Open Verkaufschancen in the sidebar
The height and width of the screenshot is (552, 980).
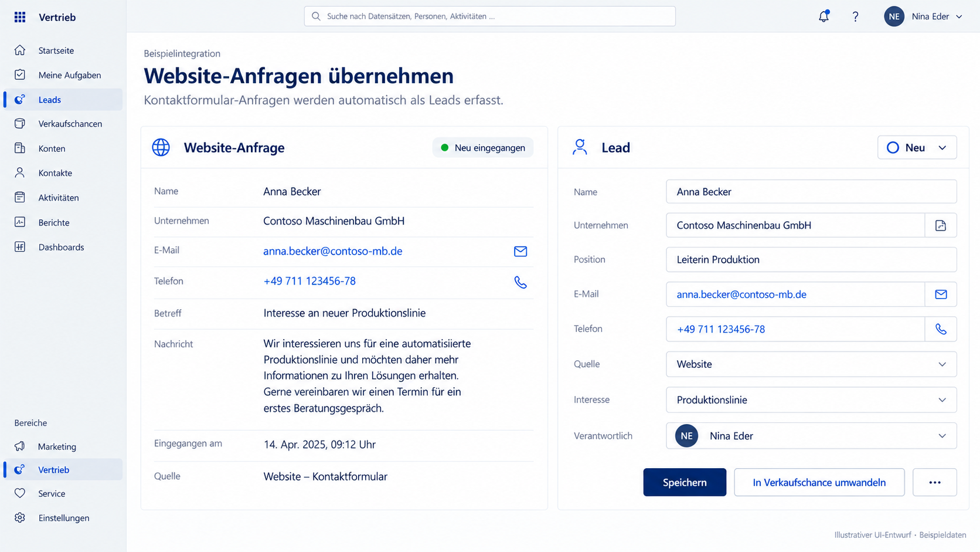(63, 124)
